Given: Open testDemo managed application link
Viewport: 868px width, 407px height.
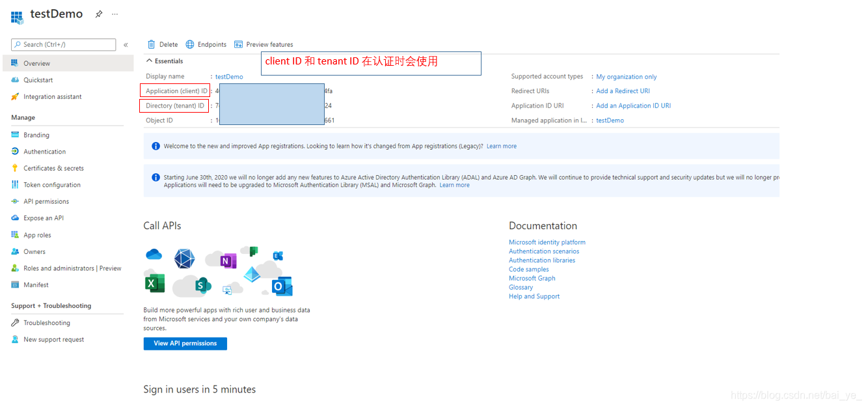Looking at the screenshot, I should 610,120.
